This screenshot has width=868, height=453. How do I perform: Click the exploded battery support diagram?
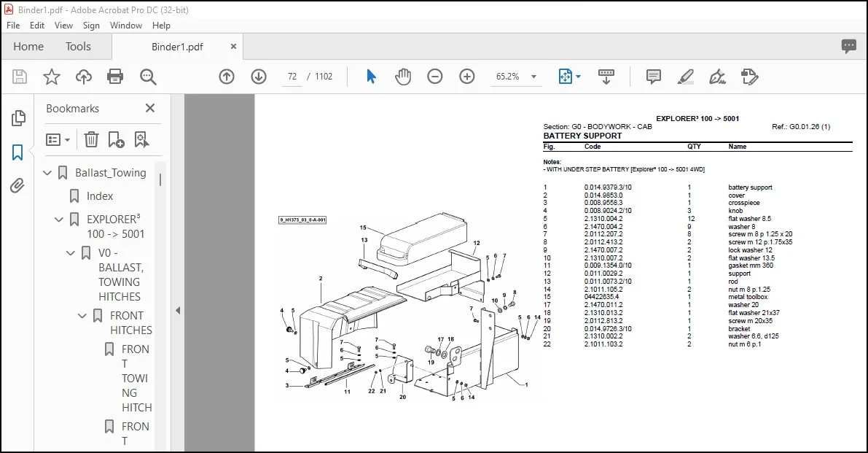410,307
